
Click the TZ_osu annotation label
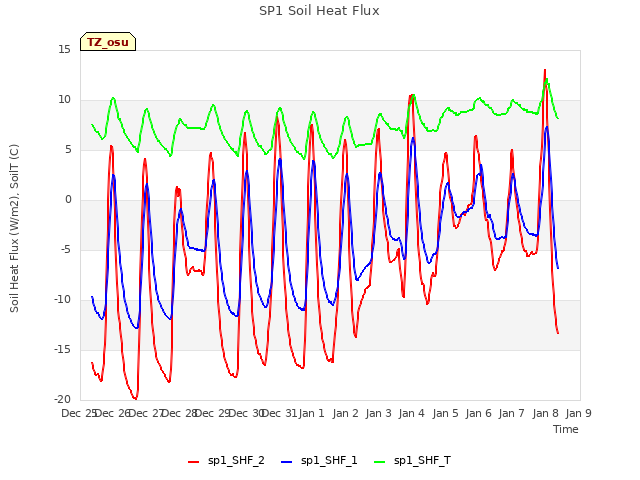108,42
